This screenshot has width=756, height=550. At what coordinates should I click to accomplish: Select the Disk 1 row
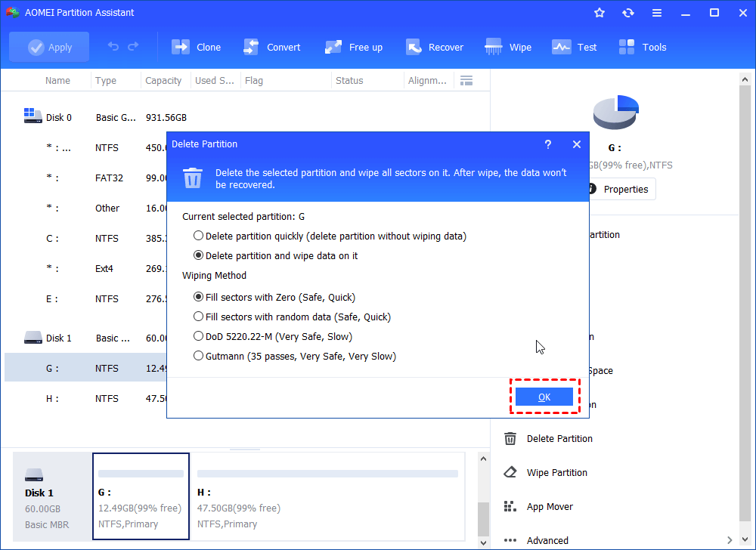click(86, 338)
